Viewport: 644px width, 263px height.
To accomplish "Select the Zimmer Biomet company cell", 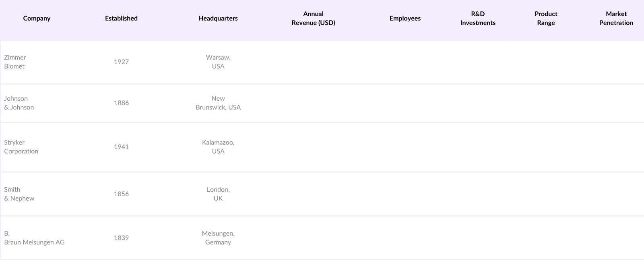I will [x=15, y=62].
